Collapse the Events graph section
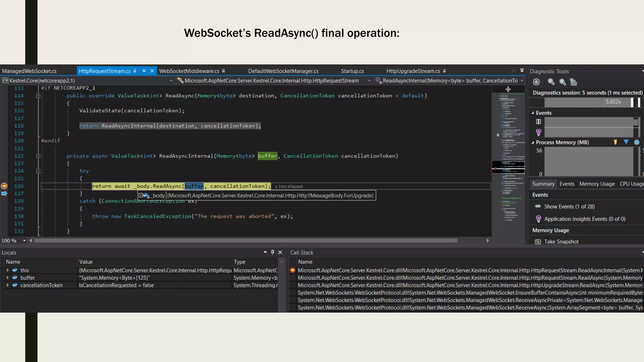This screenshot has width=644, height=362. point(533,112)
